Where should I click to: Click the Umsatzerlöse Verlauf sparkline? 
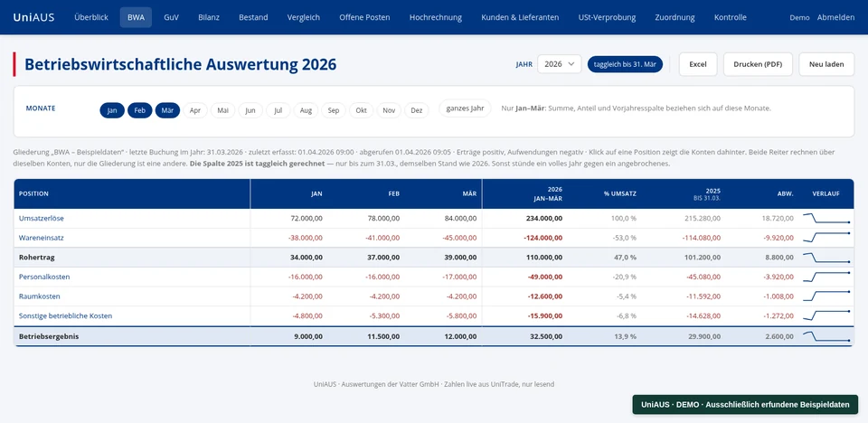826,218
